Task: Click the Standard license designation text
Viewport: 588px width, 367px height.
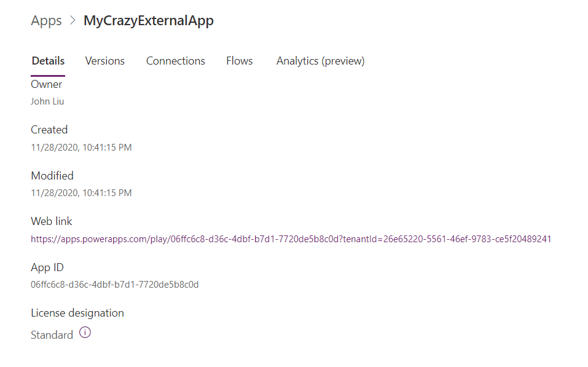Action: pyautogui.click(x=52, y=335)
